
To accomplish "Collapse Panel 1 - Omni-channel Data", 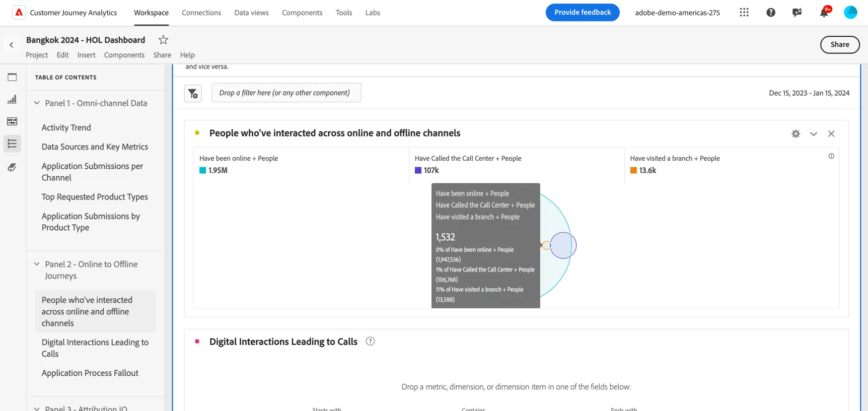I will pos(37,103).
